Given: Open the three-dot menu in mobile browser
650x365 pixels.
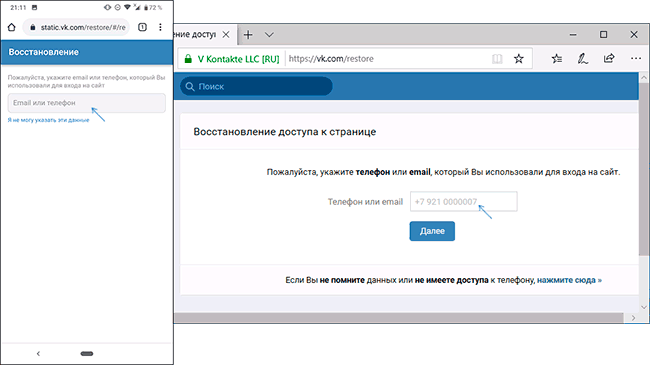Looking at the screenshot, I should point(160,27).
